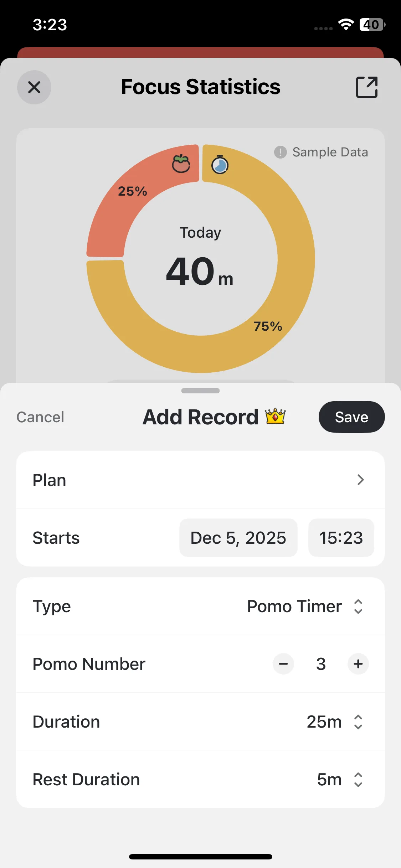Screen dimensions: 401x868
Task: Open the Duration picker showing 25m
Action: [334, 722]
